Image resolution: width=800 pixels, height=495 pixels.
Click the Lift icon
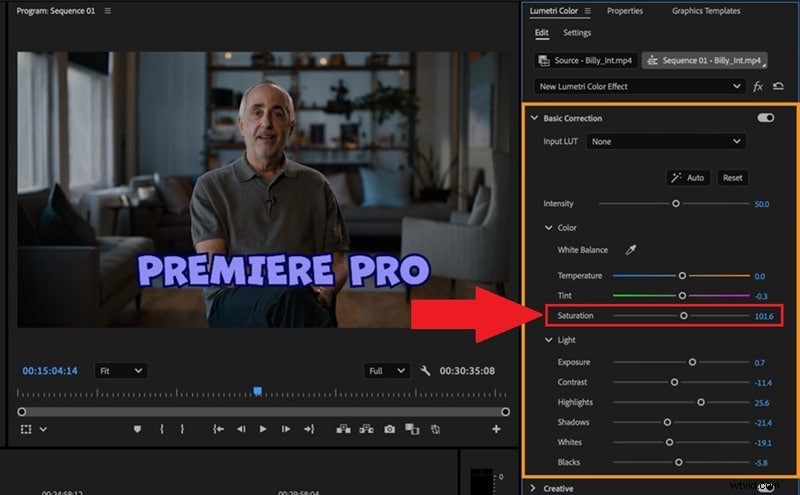(x=343, y=429)
